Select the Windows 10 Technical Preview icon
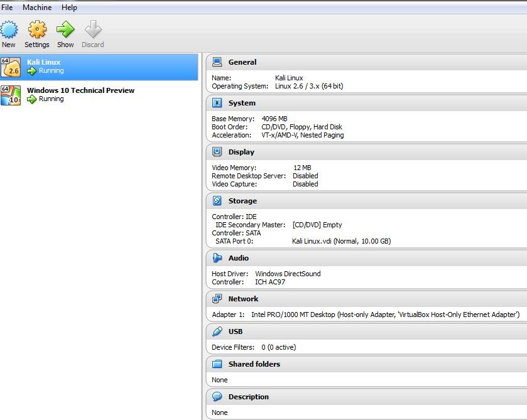Image resolution: width=527 pixels, height=420 pixels. point(11,95)
